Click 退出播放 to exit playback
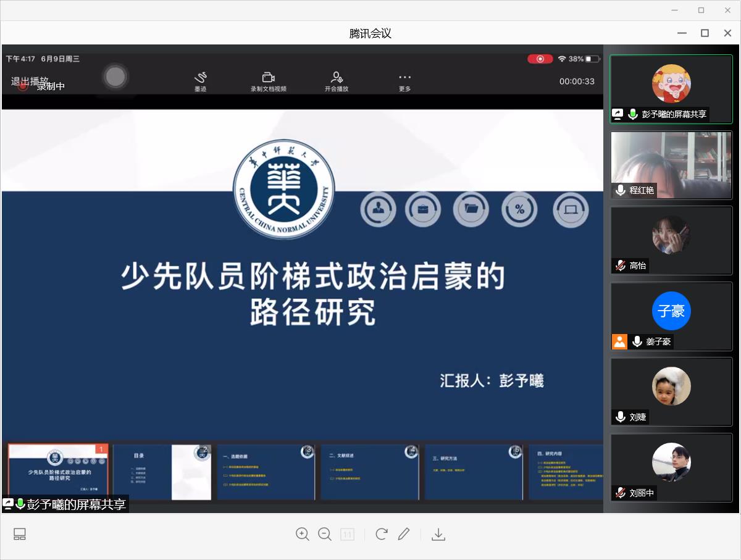741x560 pixels. click(29, 81)
